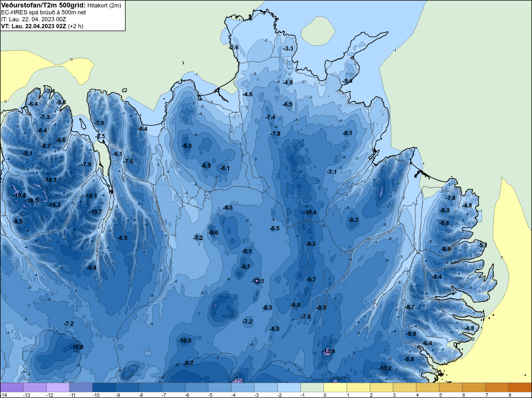Select the 'IT: Lau. 22. 04. 2023 00Z' line
This screenshot has height=398, width=532.
pyautogui.click(x=33, y=19)
